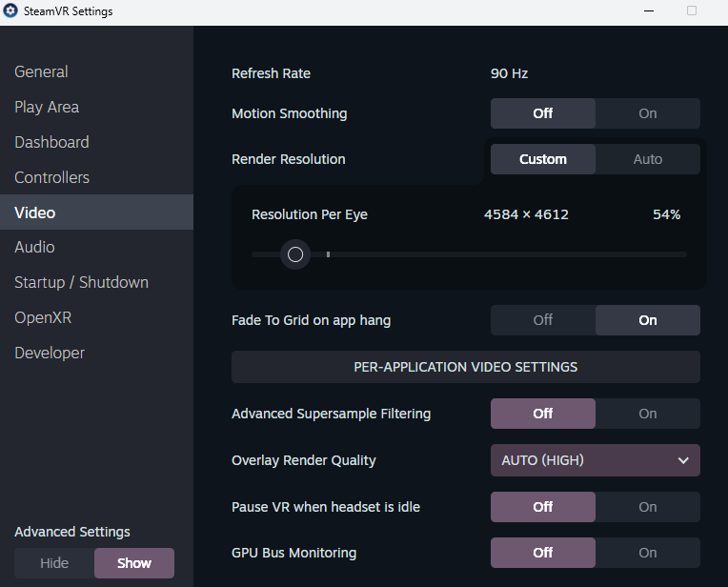Open Per-Application Video Settings
Image resolution: width=728 pixels, height=587 pixels.
click(x=465, y=367)
